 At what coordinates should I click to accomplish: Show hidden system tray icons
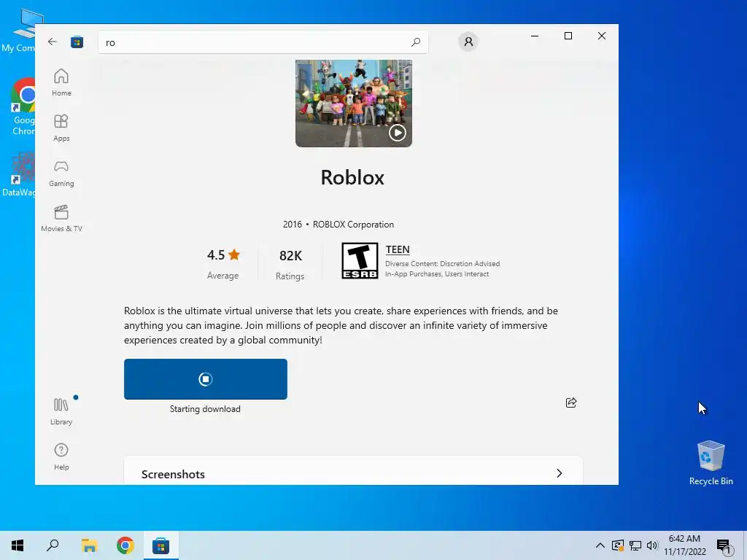click(600, 545)
